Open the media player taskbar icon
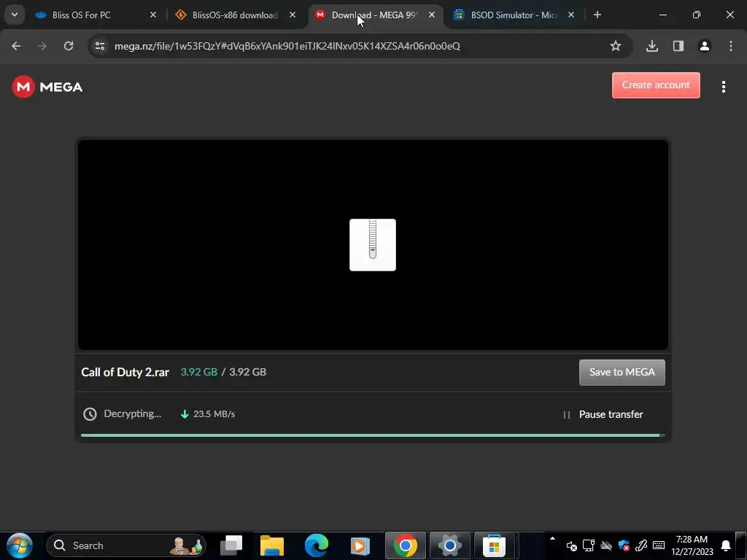 360,545
